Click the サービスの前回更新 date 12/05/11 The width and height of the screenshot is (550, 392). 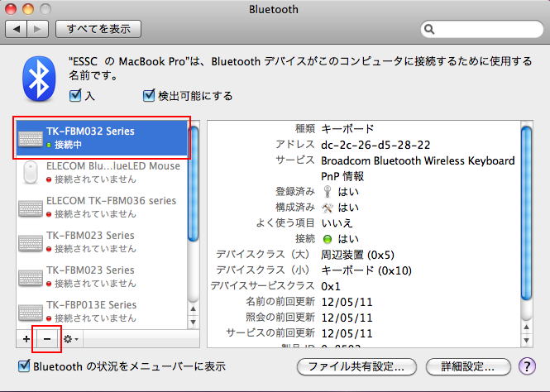click(x=347, y=333)
